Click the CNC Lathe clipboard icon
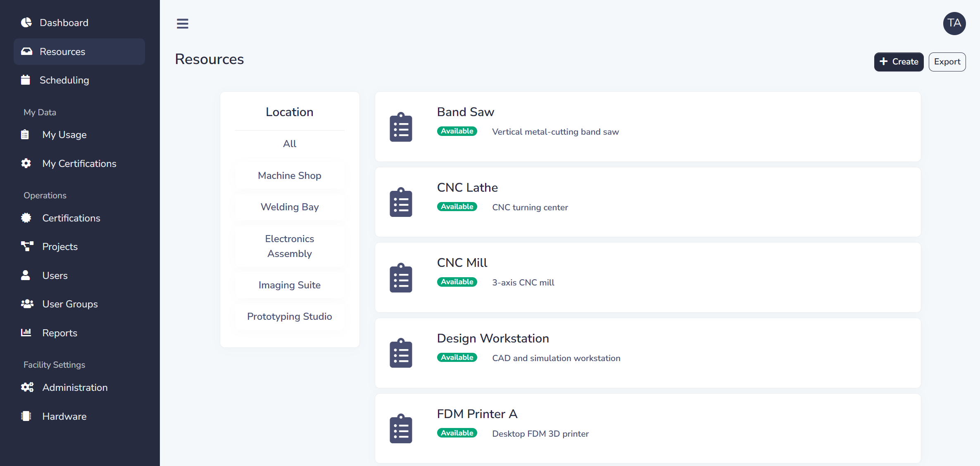 (401, 202)
